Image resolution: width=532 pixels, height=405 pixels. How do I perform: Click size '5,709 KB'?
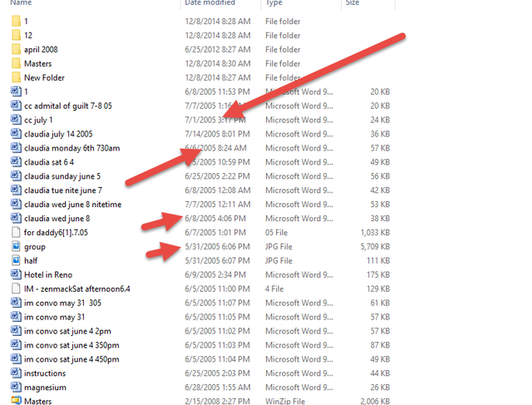point(375,247)
